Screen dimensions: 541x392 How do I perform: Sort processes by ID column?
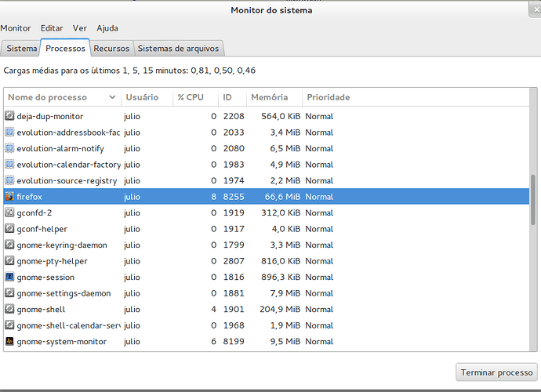point(233,97)
